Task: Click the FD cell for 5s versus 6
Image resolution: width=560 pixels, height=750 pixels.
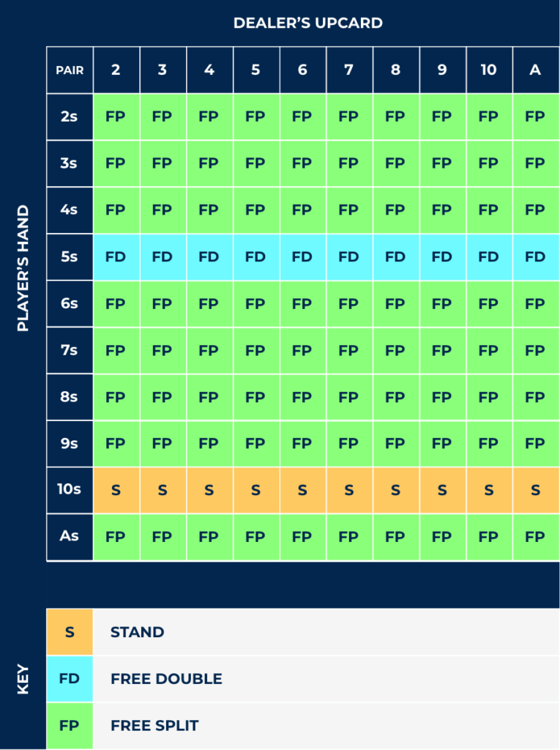Action: [303, 257]
